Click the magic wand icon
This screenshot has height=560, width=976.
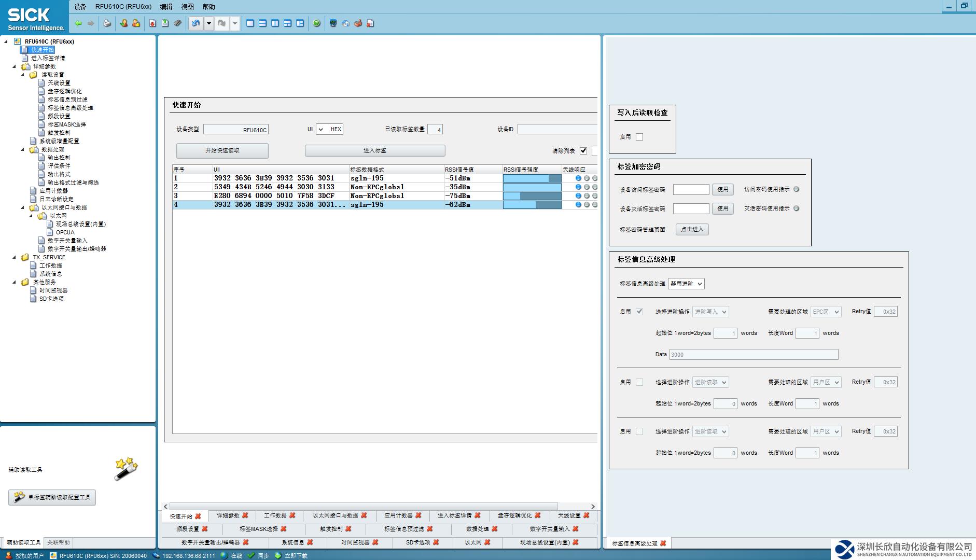[x=126, y=469]
